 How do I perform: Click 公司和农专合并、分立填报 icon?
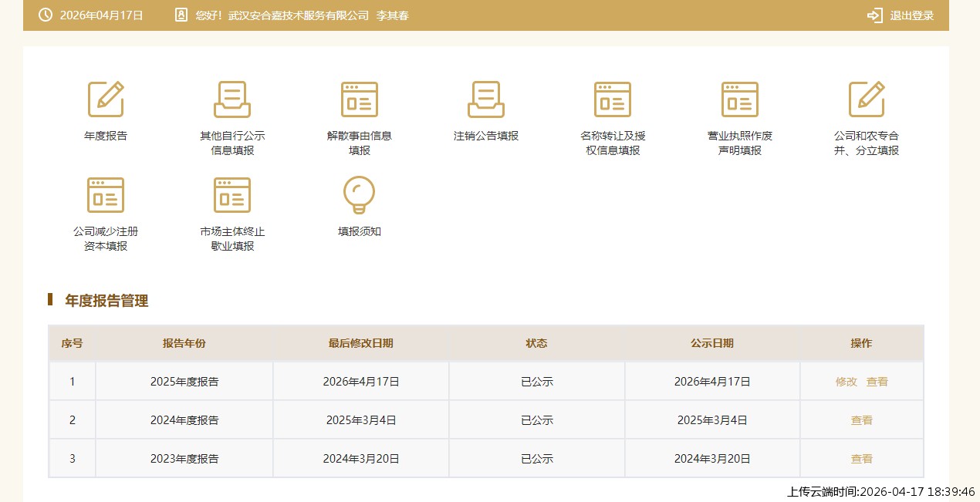(867, 99)
